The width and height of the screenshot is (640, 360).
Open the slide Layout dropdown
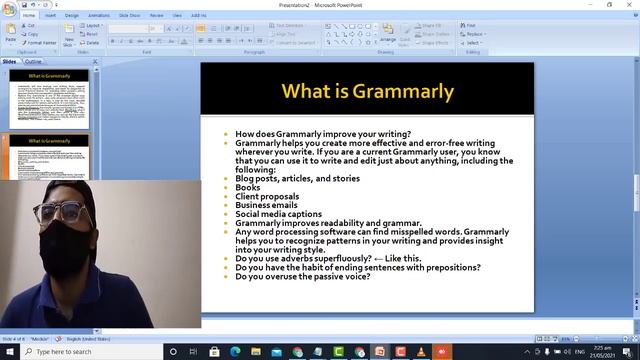91,26
